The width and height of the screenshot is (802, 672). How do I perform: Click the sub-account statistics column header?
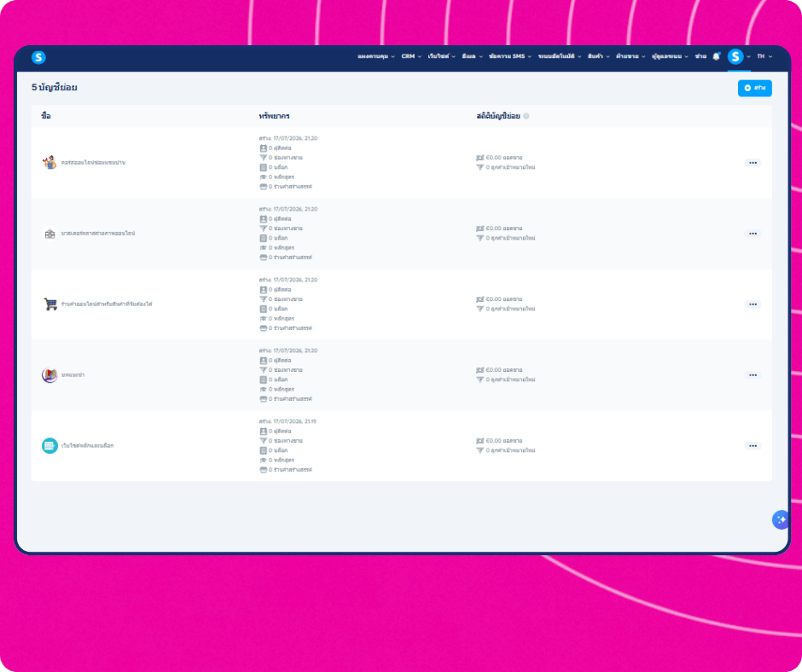point(498,116)
